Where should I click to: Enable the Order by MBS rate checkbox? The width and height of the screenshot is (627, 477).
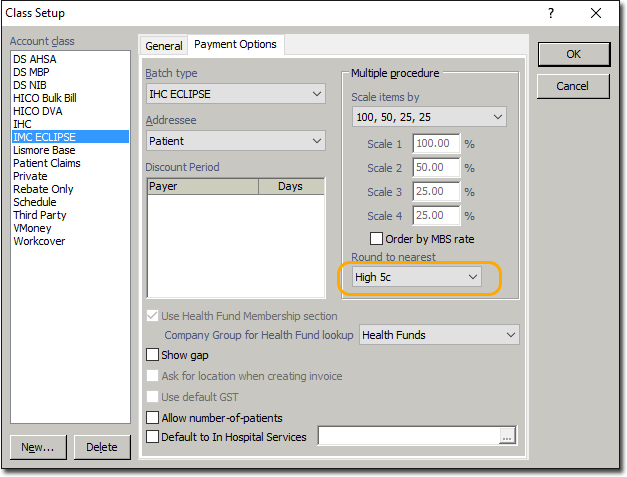377,239
